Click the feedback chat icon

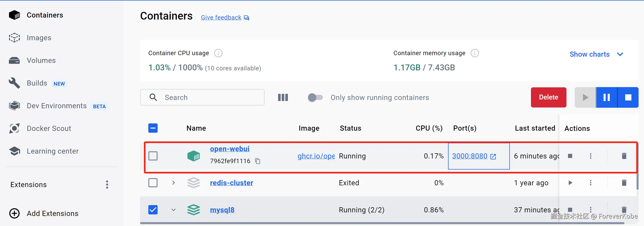coord(246,18)
